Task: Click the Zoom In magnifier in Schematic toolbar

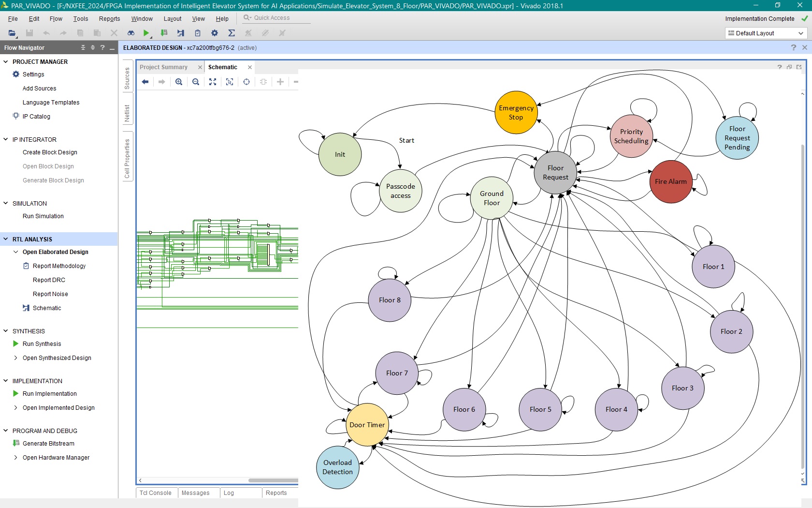Action: pyautogui.click(x=179, y=82)
